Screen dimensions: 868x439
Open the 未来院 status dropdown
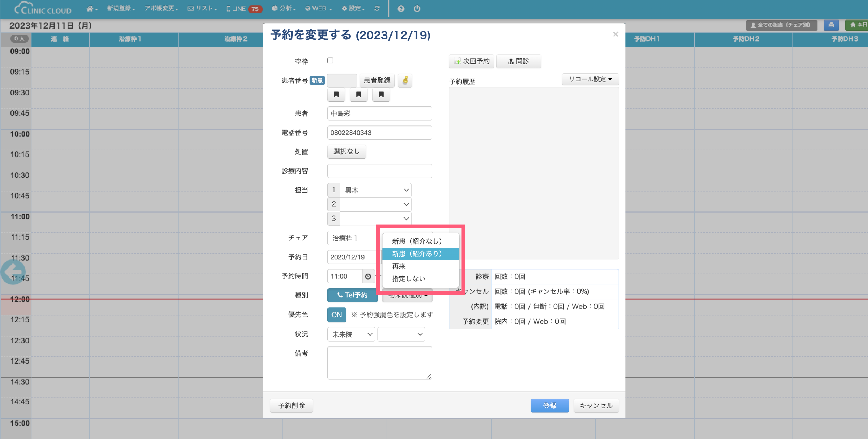click(351, 335)
